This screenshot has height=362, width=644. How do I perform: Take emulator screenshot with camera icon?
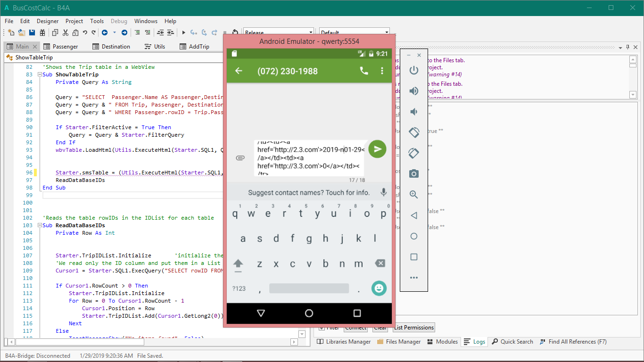tap(414, 173)
